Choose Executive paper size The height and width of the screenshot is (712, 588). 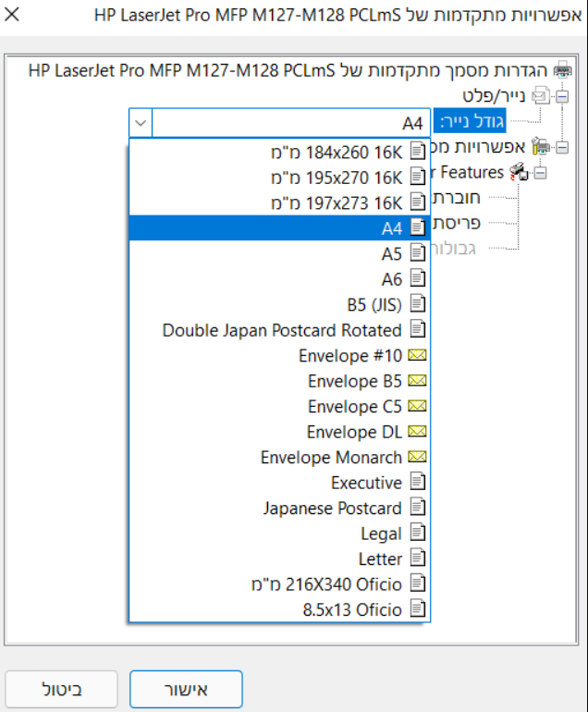(280, 483)
